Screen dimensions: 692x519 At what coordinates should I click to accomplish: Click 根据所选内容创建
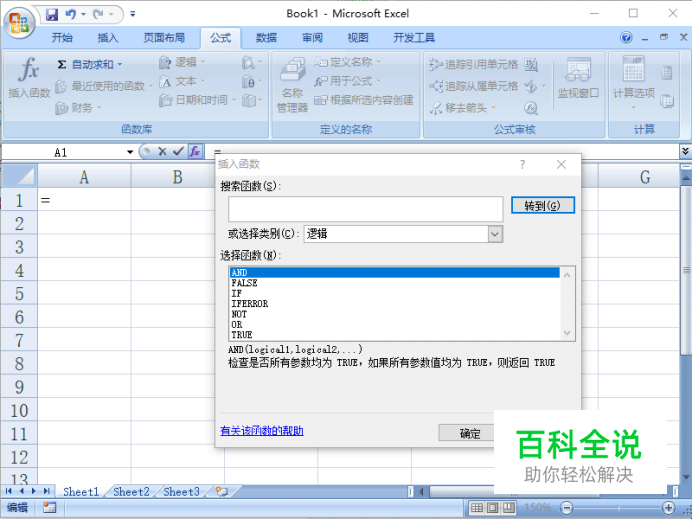click(364, 100)
